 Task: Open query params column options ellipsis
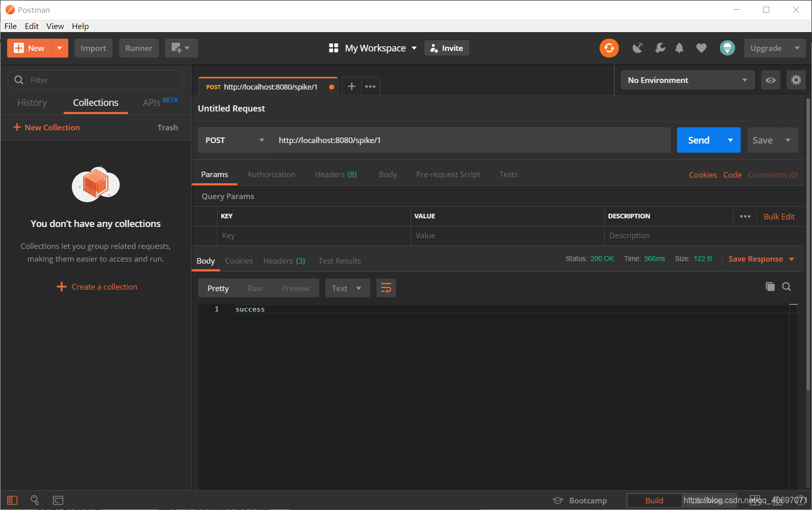(745, 216)
